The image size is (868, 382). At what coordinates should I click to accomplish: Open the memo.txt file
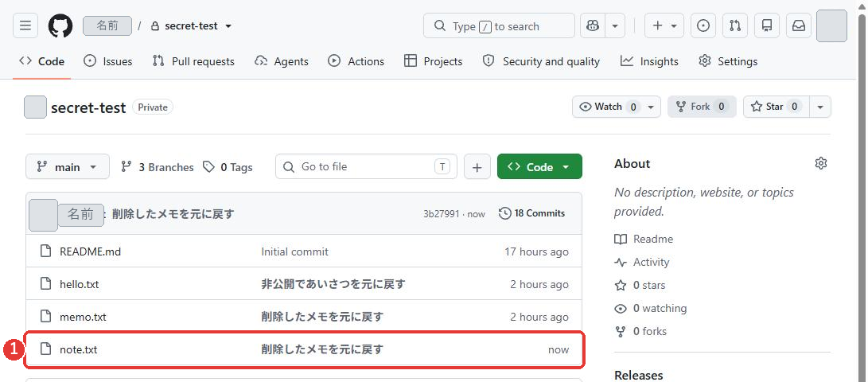click(x=83, y=318)
